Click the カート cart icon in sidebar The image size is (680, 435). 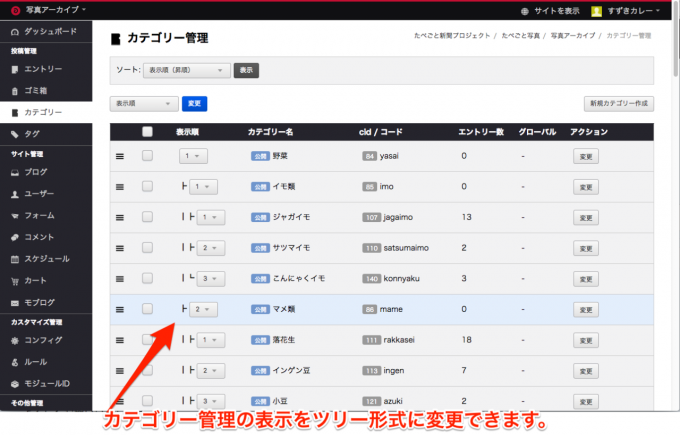(x=14, y=281)
